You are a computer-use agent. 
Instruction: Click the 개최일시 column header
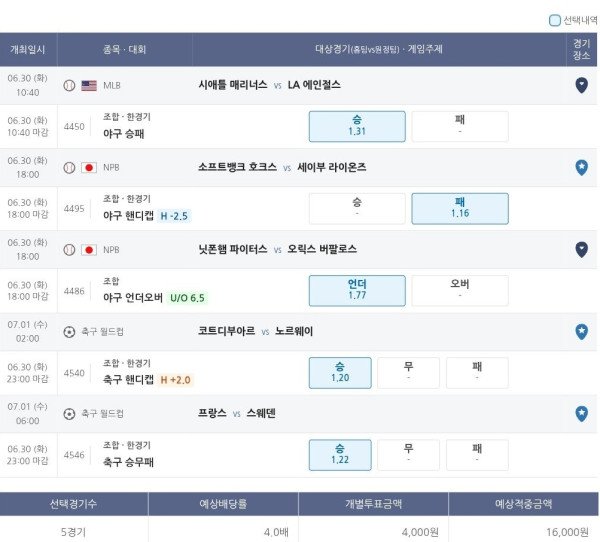(28, 49)
